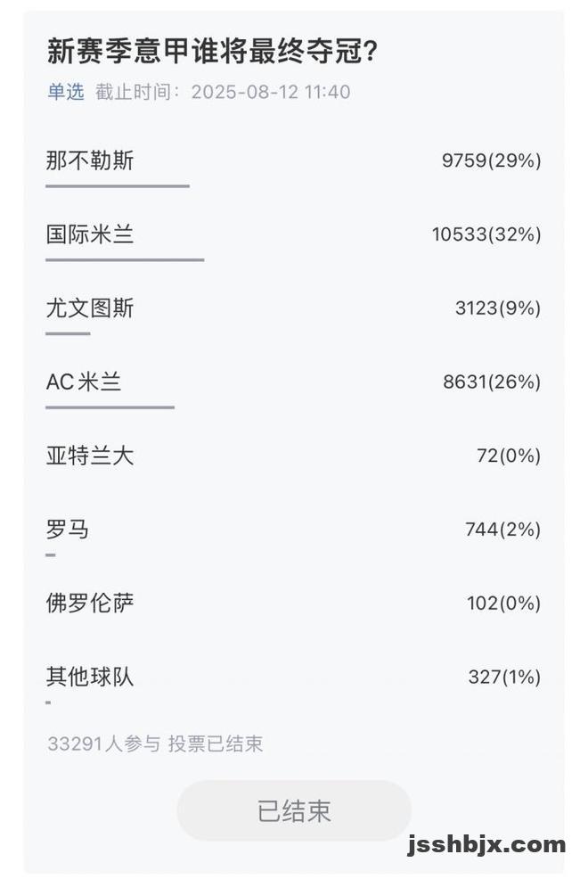Click the 单选 label
Screen dimensions: 588x879
point(66,92)
